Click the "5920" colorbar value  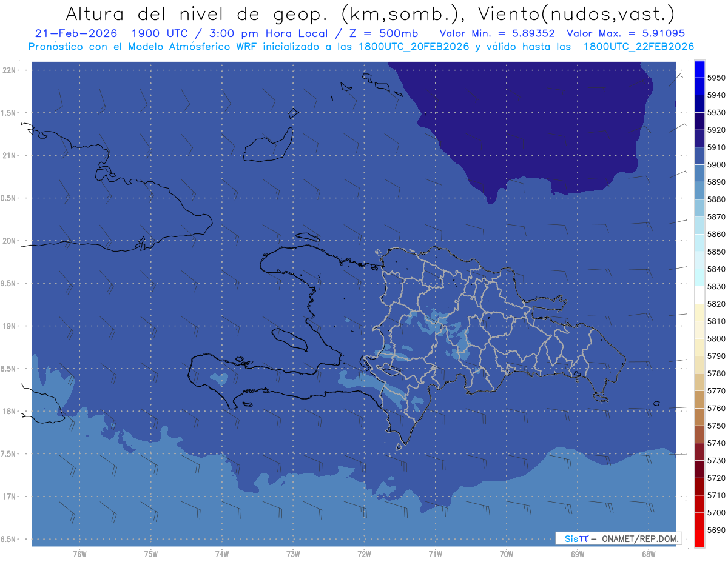(716, 130)
